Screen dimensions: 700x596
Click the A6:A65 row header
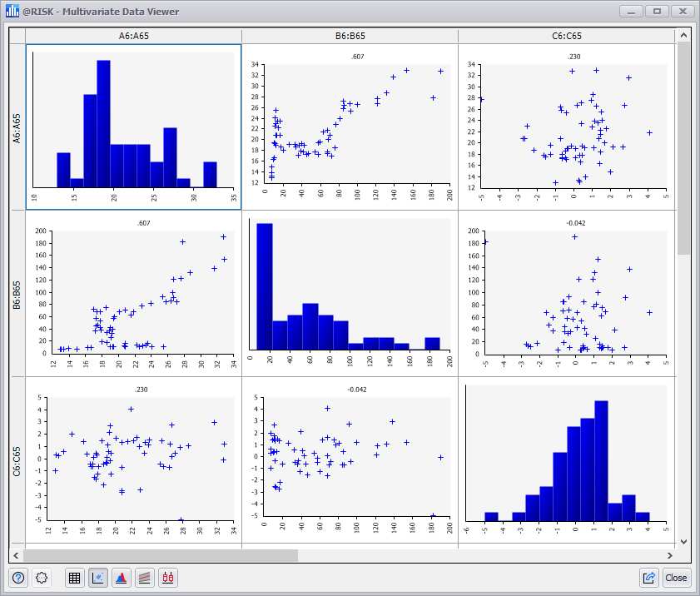tap(17, 127)
